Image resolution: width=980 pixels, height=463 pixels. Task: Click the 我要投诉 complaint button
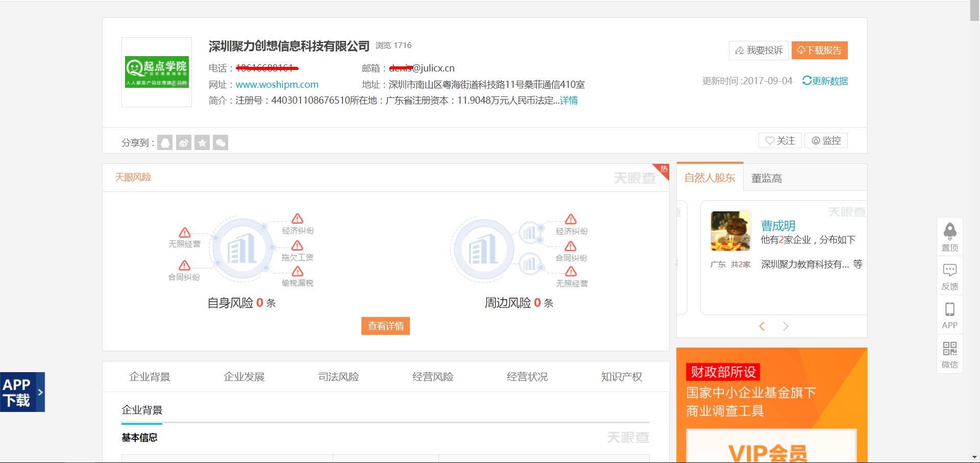pyautogui.click(x=758, y=50)
